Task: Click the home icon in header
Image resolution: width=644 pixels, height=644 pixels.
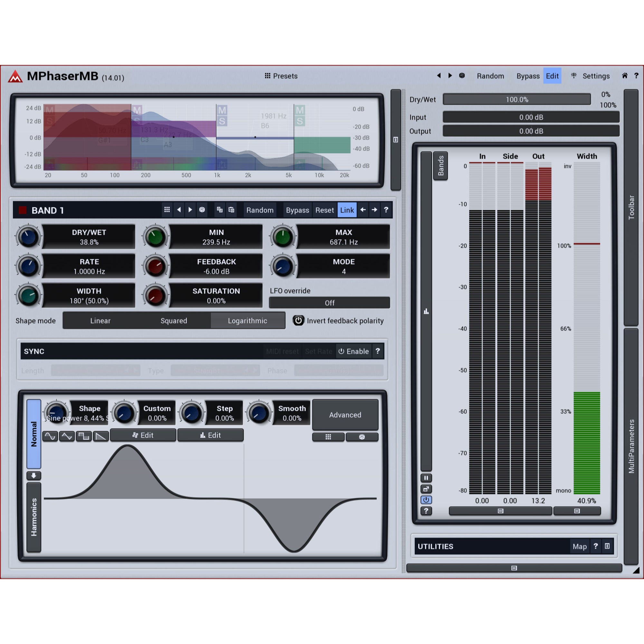Action: point(624,76)
